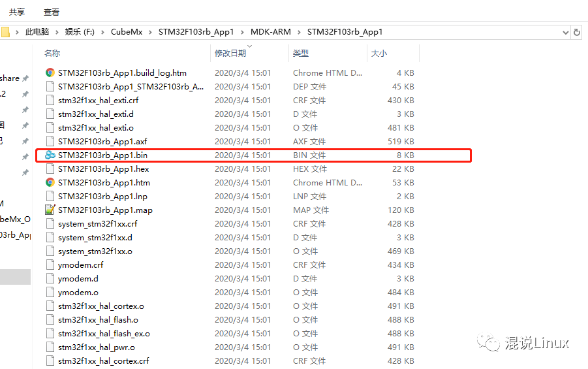
Task: Click icon of ymodem.crf
Action: (50, 265)
